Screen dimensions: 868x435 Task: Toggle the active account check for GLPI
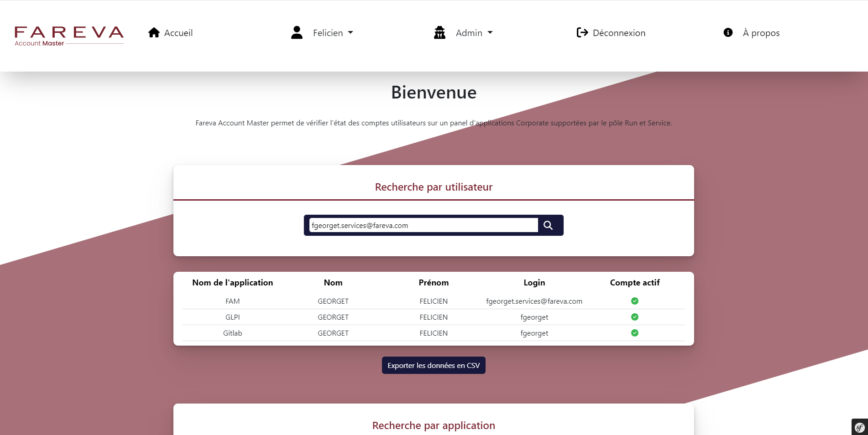635,317
